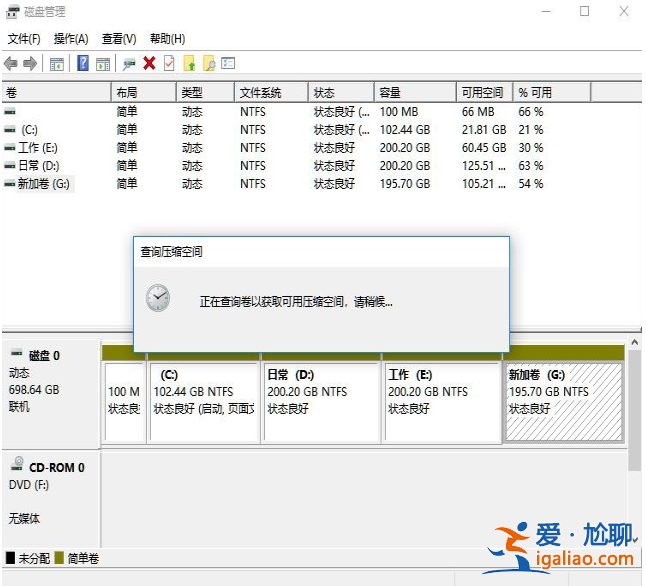Select the (C:) 102.44 GB partition block
Viewport: 646px width, 586px height.
coord(204,401)
